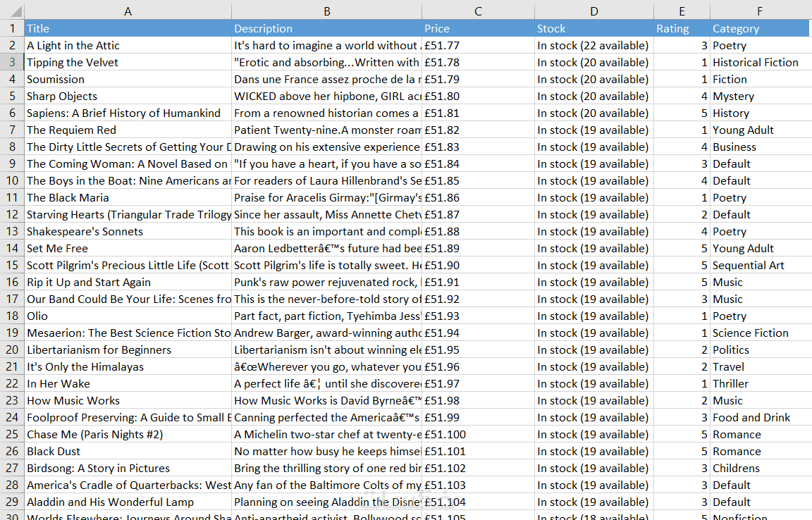Select row 3 header
The image size is (812, 520).
(12, 62)
